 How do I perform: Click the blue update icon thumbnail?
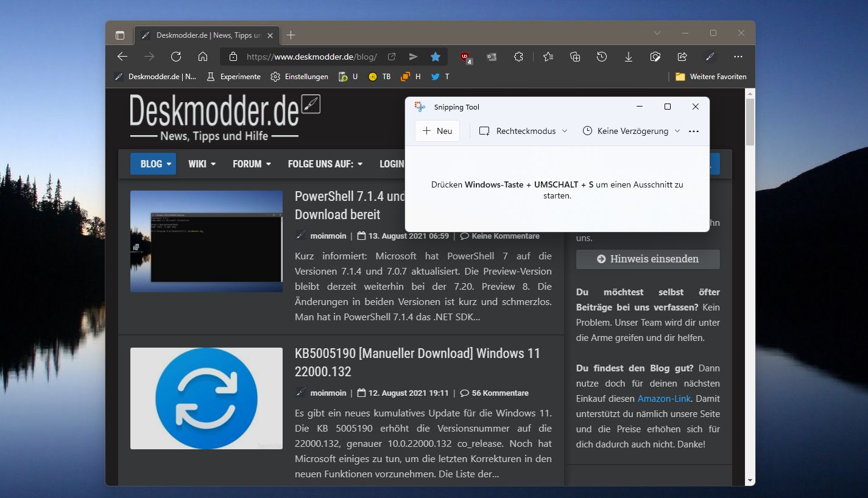click(x=206, y=398)
